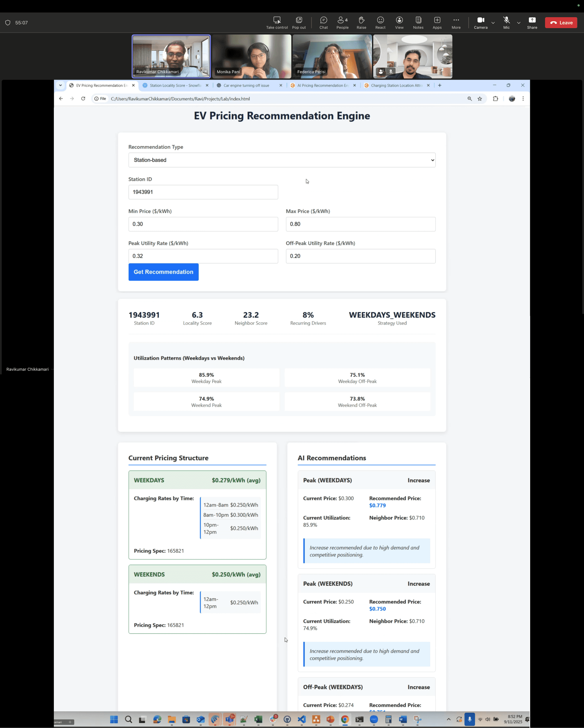This screenshot has height=728, width=584.
Task: Open Excel from the Windows taskbar
Action: 258,720
